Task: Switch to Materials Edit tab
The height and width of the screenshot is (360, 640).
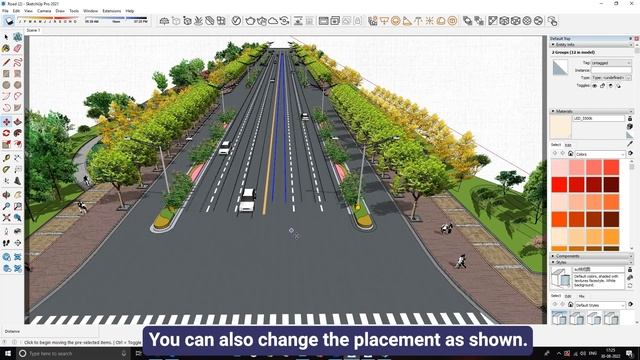Action: point(568,145)
